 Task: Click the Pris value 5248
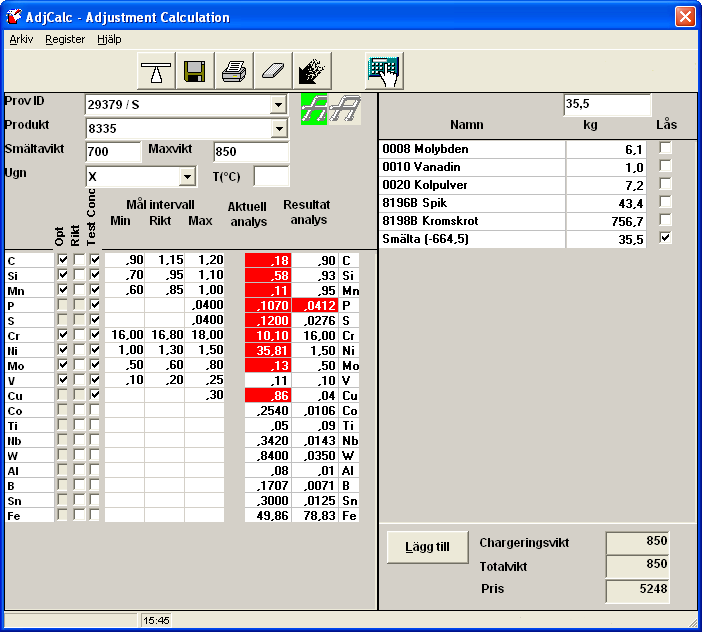click(x=638, y=590)
